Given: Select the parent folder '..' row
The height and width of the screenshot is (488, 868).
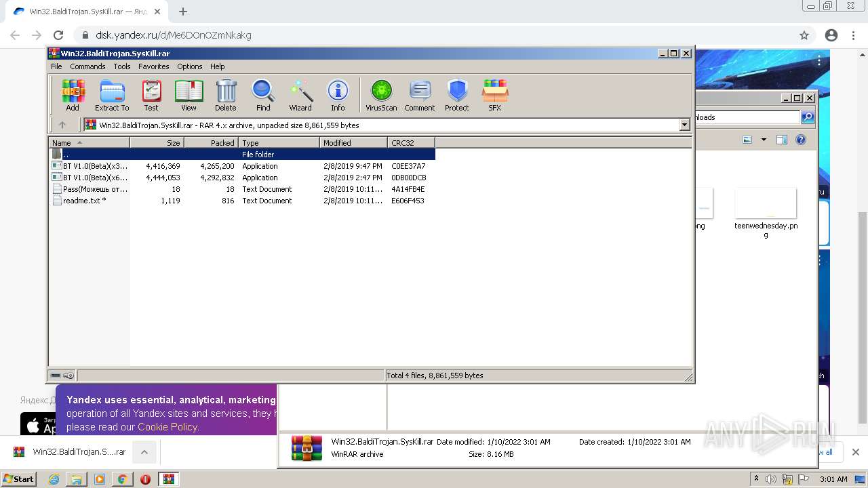Looking at the screenshot, I should click(242, 155).
